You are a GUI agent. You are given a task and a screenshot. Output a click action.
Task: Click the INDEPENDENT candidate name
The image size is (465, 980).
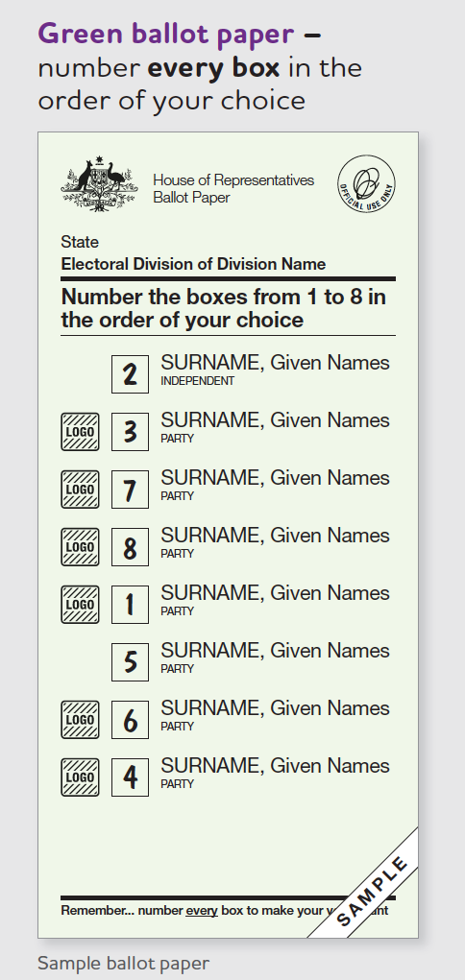click(x=276, y=363)
